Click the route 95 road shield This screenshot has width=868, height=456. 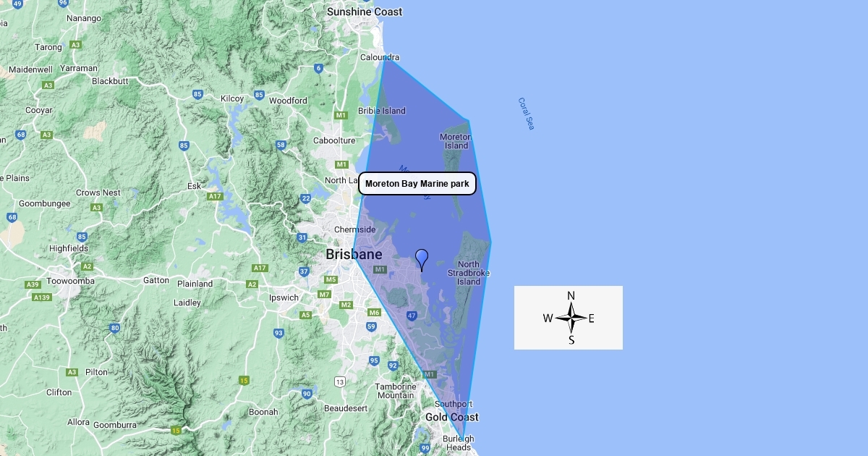[374, 360]
